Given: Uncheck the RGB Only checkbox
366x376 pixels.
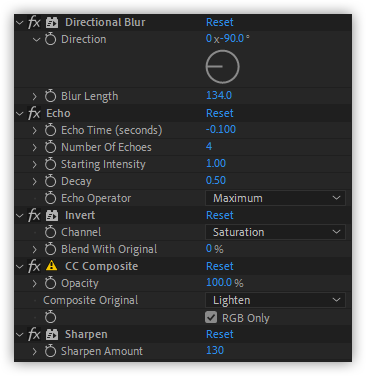Looking at the screenshot, I should pyautogui.click(x=211, y=317).
